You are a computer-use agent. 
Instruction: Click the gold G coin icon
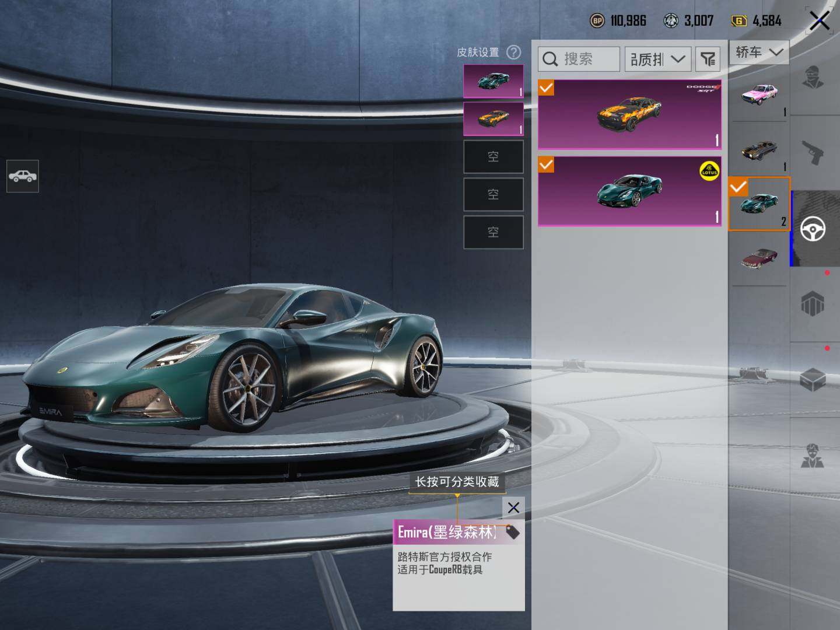coord(739,21)
